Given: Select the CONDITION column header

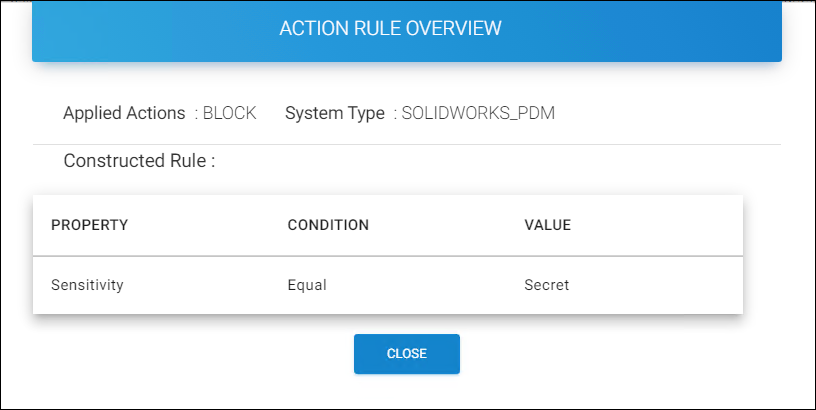Looking at the screenshot, I should [328, 225].
